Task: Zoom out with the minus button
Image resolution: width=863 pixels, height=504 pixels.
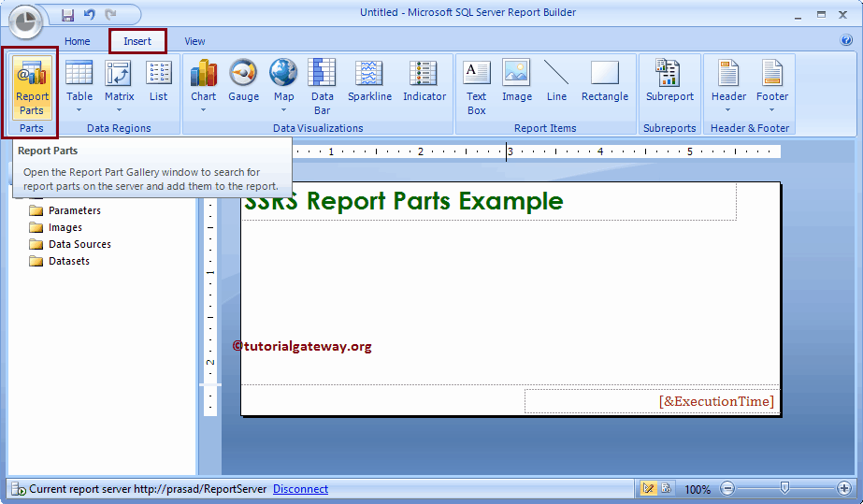Action: point(727,489)
